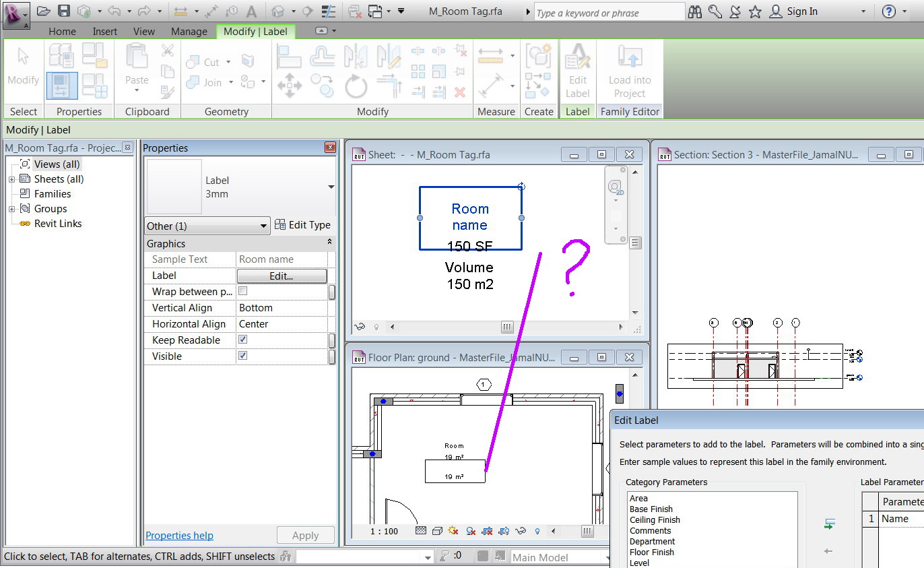The width and height of the screenshot is (924, 568).
Task: Click the Cut scissors icon in Clipboard panel
Action: [168, 51]
